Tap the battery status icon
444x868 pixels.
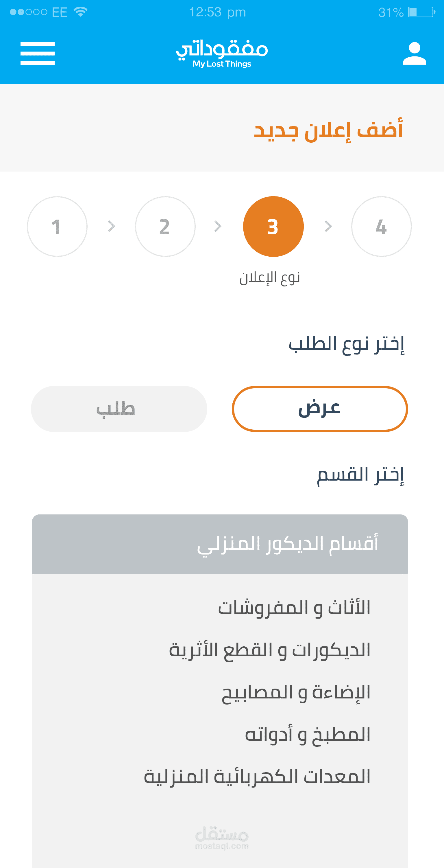click(421, 12)
